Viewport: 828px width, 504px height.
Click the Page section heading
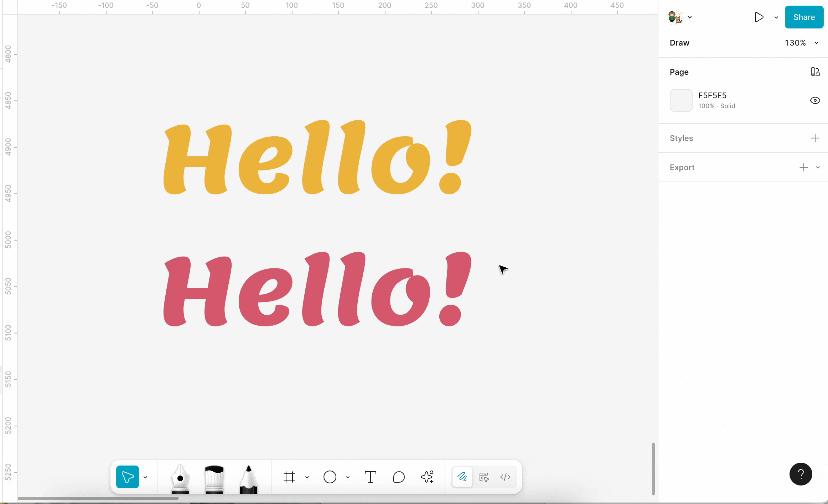click(679, 72)
